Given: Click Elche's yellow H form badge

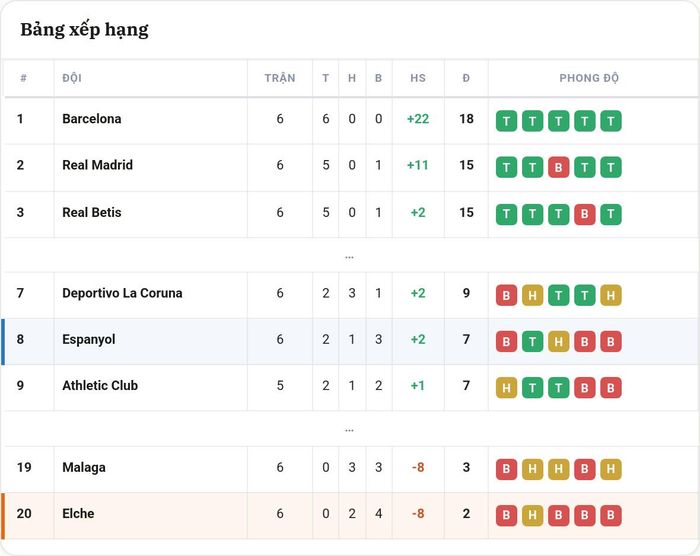Looking at the screenshot, I should 532,515.
